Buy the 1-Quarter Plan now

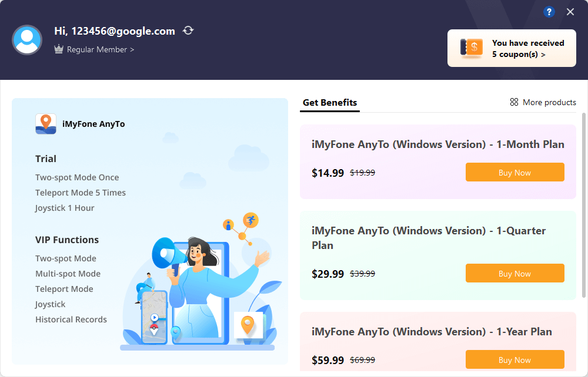point(515,273)
